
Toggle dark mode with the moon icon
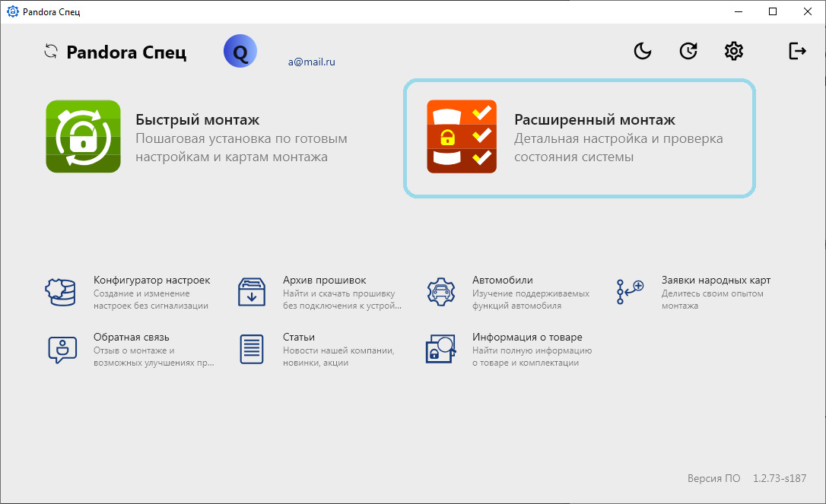(642, 51)
